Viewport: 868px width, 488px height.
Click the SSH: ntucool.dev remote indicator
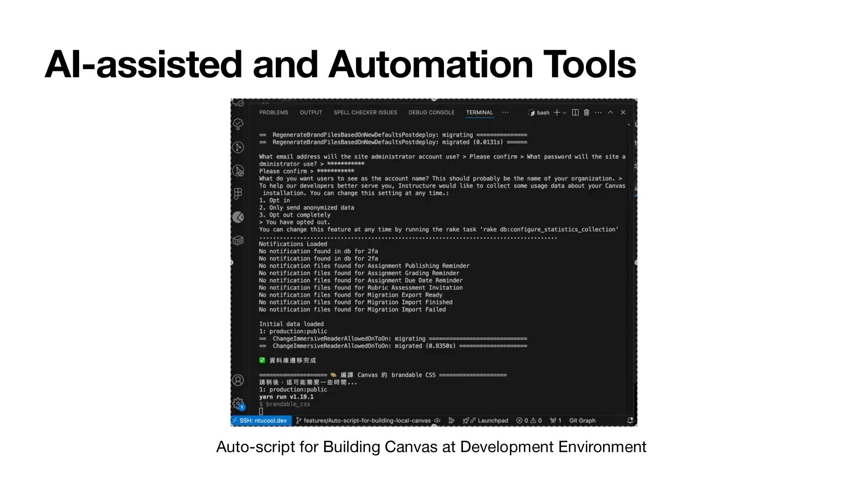tap(261, 421)
